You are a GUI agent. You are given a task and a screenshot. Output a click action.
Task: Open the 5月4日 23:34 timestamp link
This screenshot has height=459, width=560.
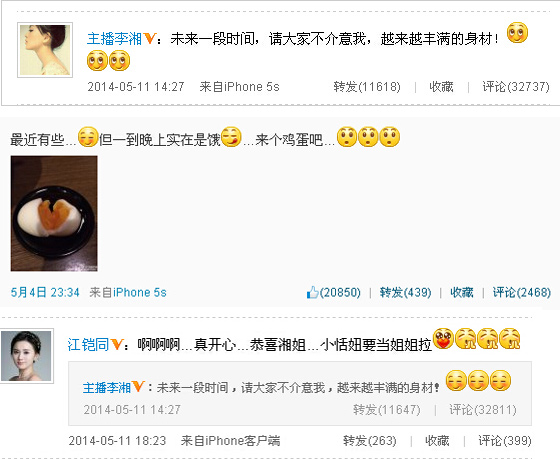(x=45, y=293)
